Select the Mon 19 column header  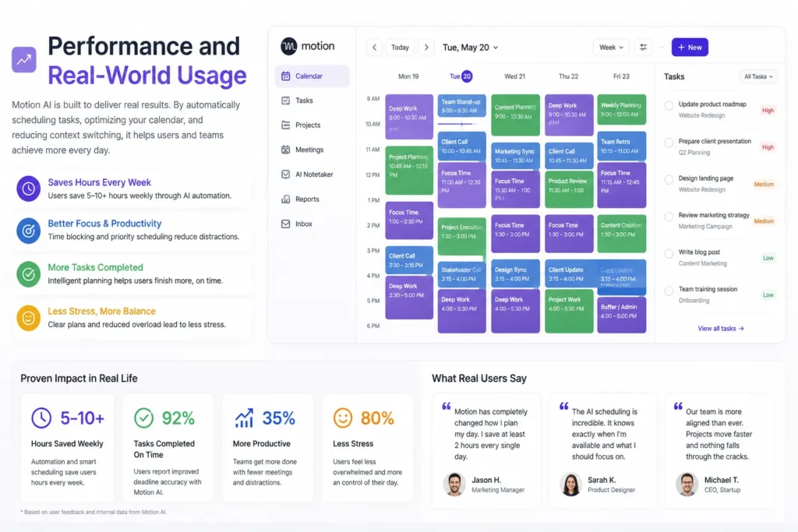coord(408,76)
